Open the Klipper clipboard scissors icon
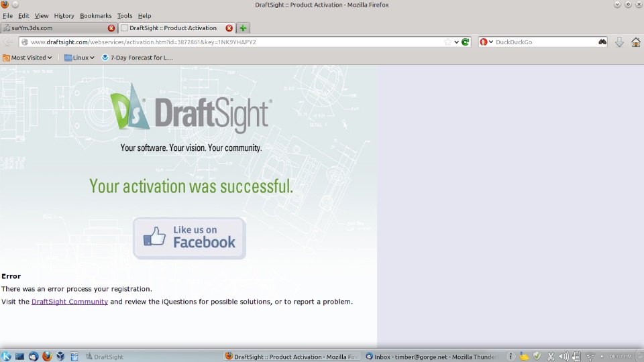 (551, 356)
